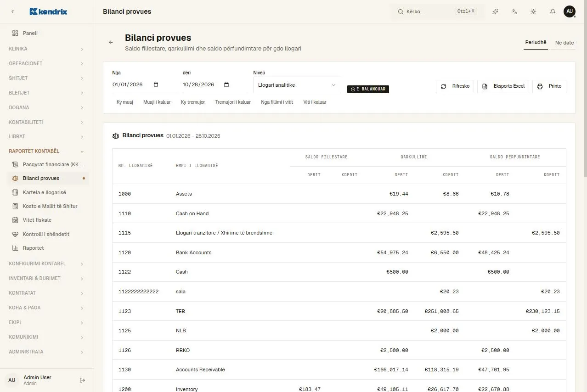Viewport: 587px width, 392px height.
Task: Switch to the Në datë tab
Action: [x=564, y=43]
